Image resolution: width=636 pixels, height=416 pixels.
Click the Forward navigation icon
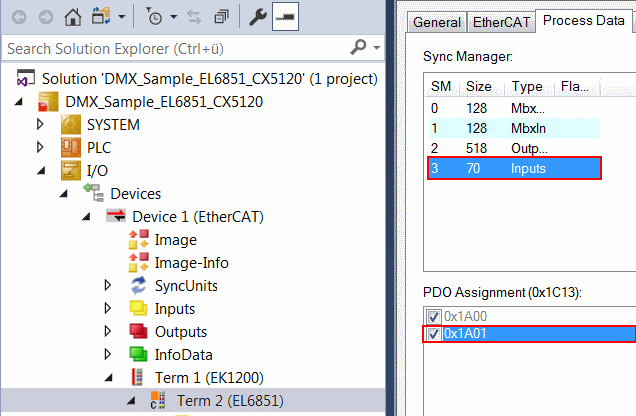pos(46,17)
